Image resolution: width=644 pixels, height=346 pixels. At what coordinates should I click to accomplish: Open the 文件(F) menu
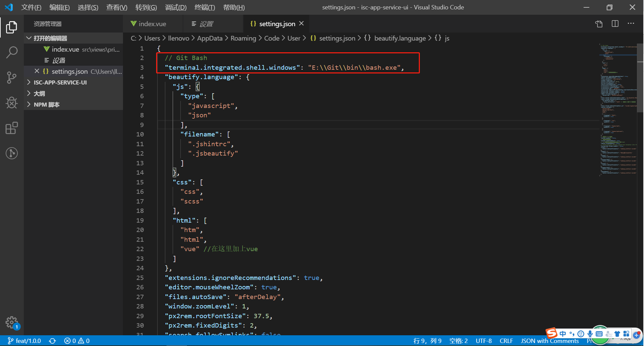[x=31, y=7]
